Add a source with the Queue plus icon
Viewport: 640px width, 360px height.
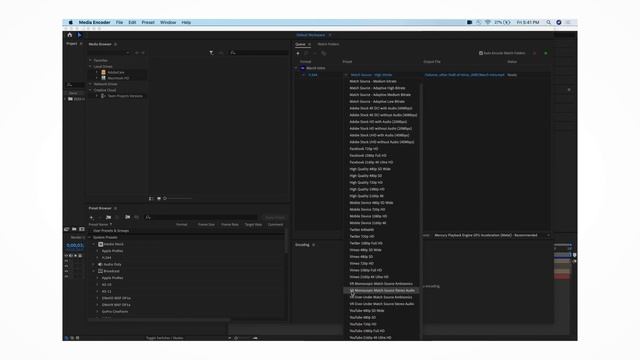[298, 53]
